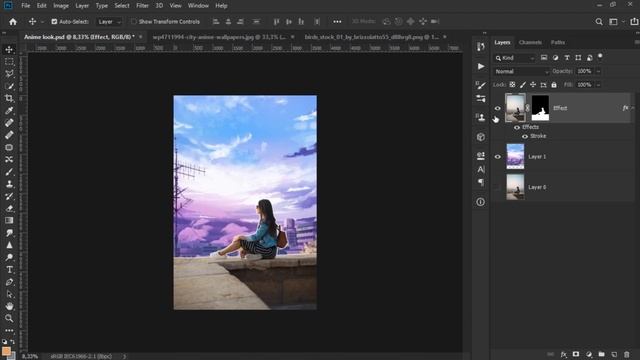Select the Horizontal Type tool
The width and height of the screenshot is (640, 360).
click(x=9, y=270)
